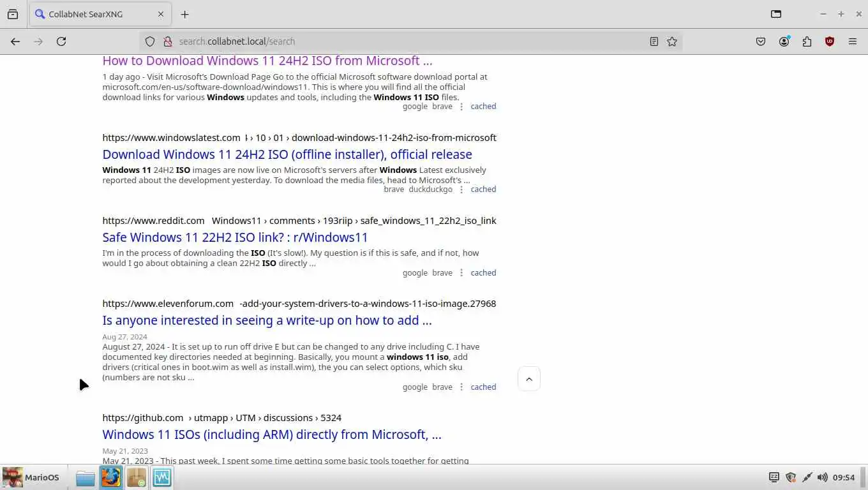
Task: Click the keyboard layout tray icon
Action: point(774,477)
